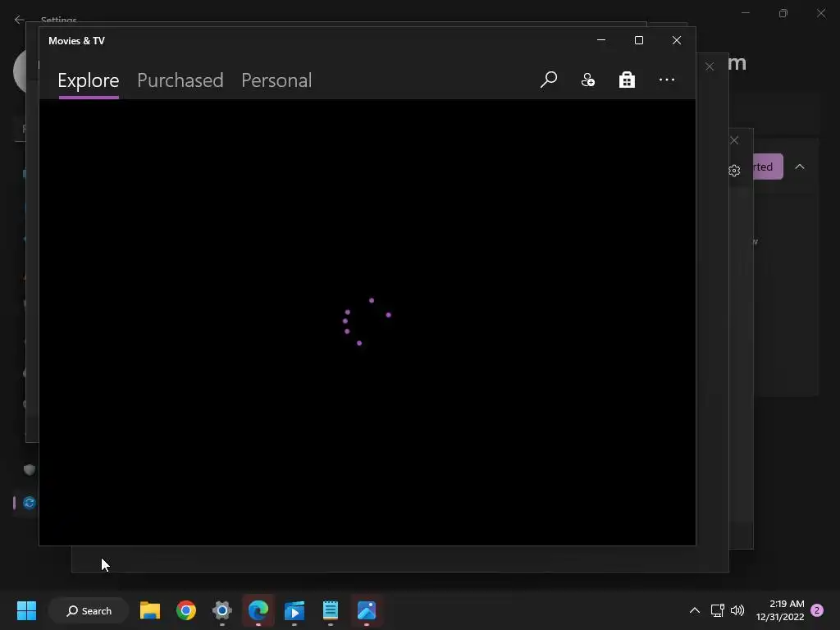The height and width of the screenshot is (630, 840).
Task: Click the network icon in the system tray
Action: [x=717, y=610]
